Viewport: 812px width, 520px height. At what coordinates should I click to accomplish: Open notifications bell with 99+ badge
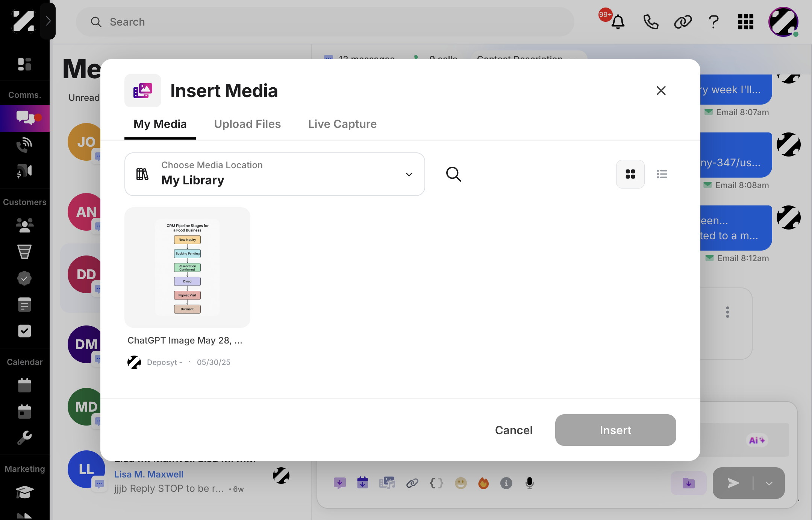click(x=618, y=22)
